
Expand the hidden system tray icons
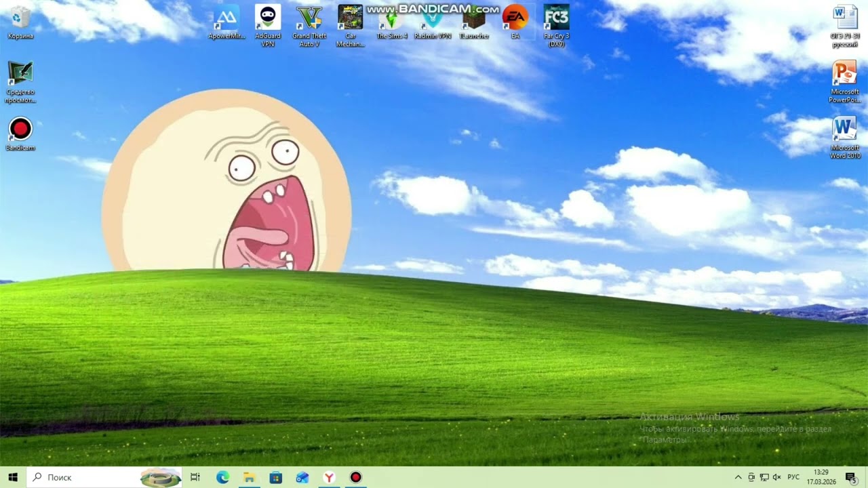pos(738,477)
